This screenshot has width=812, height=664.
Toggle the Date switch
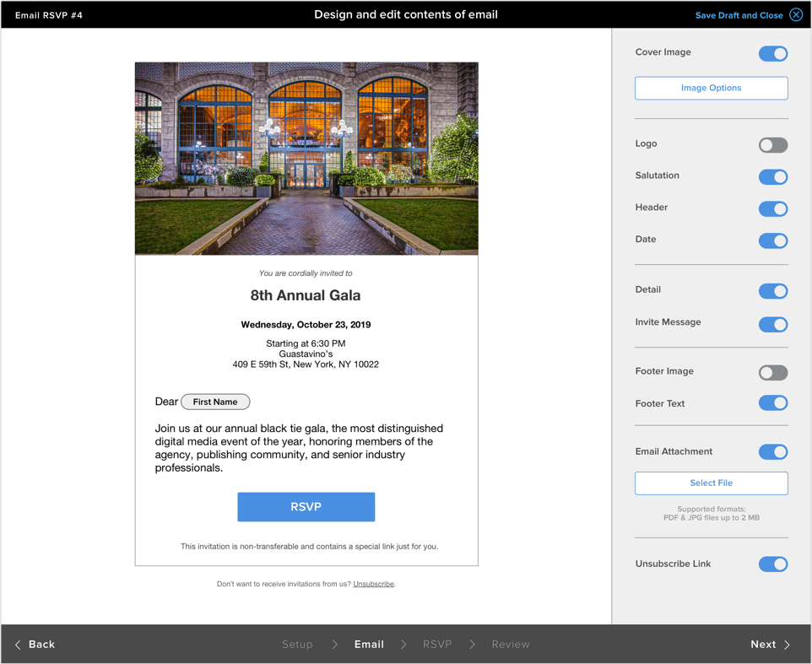tap(773, 240)
